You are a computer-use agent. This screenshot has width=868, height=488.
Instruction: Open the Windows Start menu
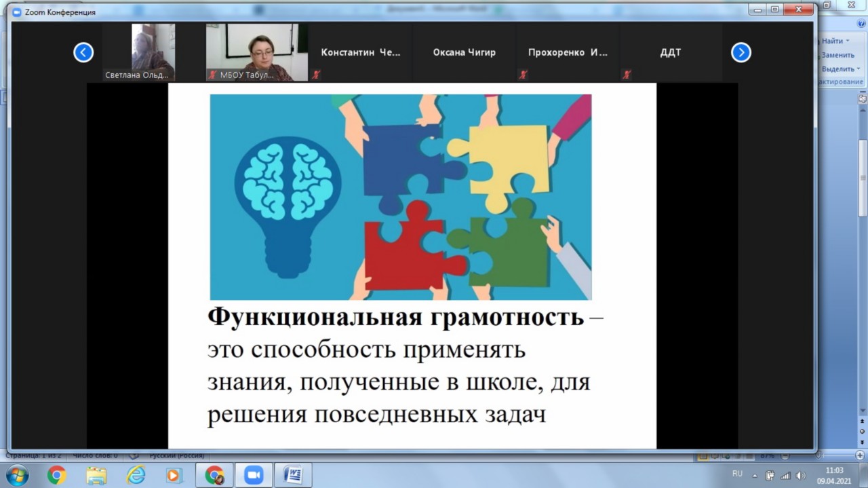pos(18,475)
